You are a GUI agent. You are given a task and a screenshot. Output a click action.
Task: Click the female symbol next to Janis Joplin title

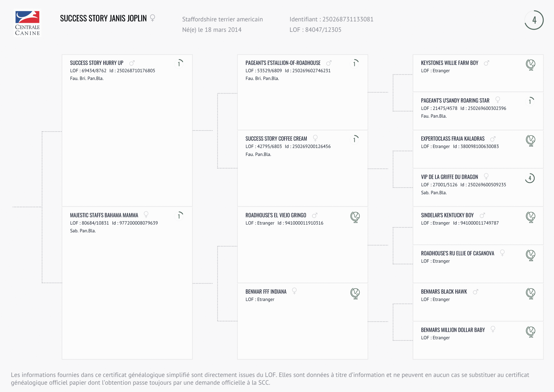click(x=152, y=18)
